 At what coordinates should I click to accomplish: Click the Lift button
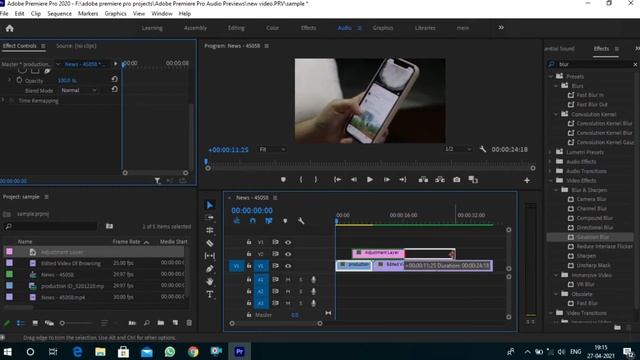click(423, 180)
